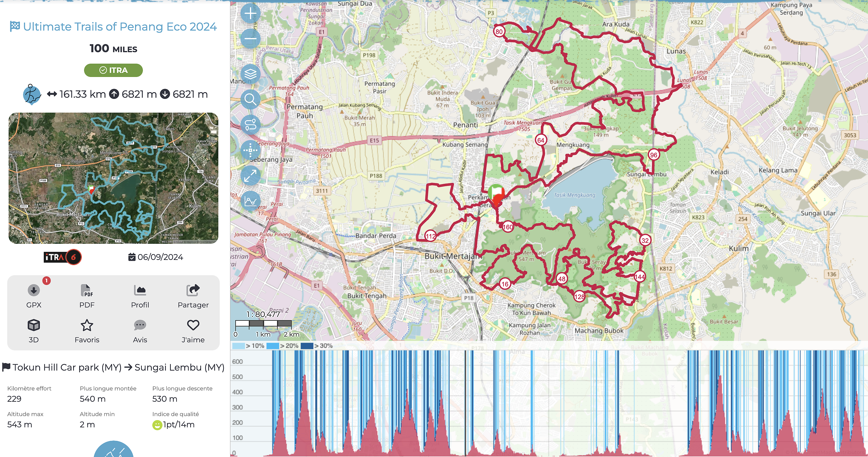
Task: Download the GPX file
Action: [34, 296]
